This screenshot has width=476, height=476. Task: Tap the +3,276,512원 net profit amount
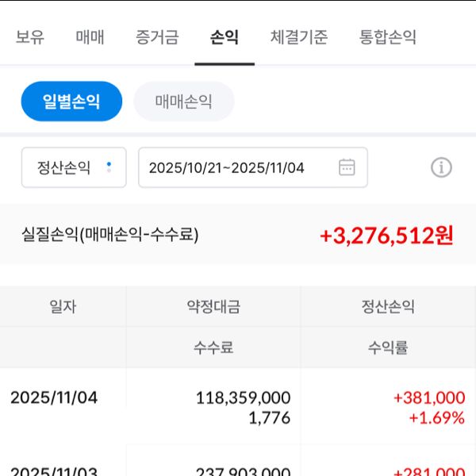(x=386, y=235)
